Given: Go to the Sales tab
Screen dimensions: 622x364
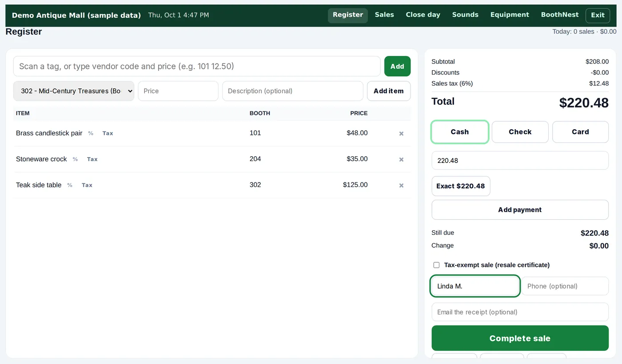Looking at the screenshot, I should click(384, 15).
